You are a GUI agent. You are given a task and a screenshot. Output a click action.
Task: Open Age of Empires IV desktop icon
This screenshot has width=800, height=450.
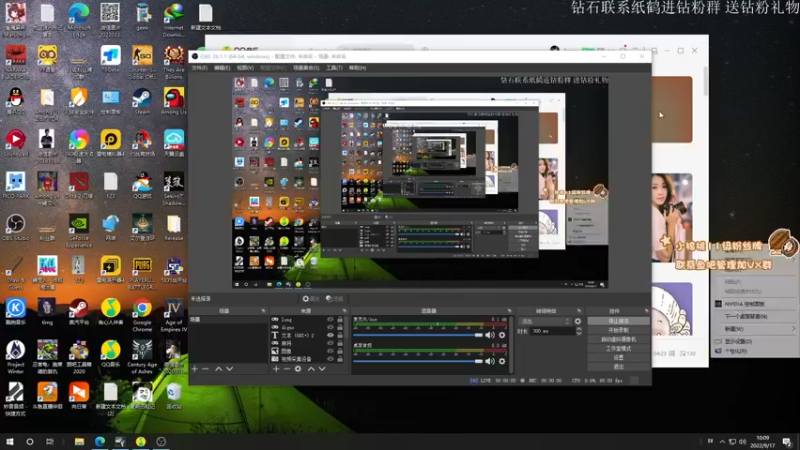tap(174, 315)
